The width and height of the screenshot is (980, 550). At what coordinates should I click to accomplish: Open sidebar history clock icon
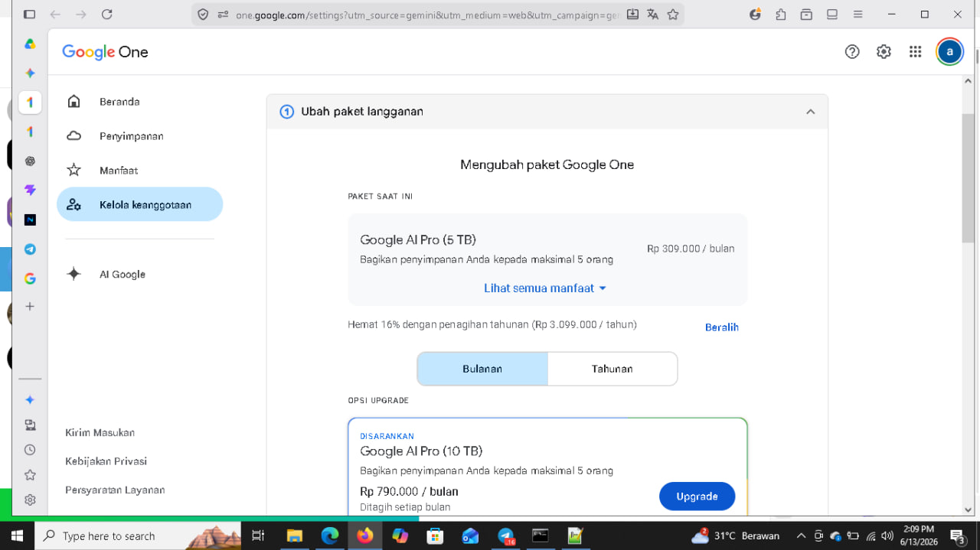30,450
